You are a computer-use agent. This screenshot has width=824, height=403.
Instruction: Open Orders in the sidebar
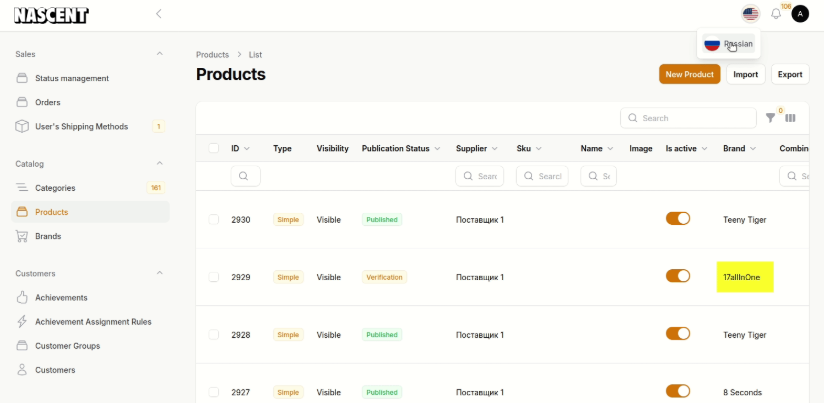pos(48,102)
